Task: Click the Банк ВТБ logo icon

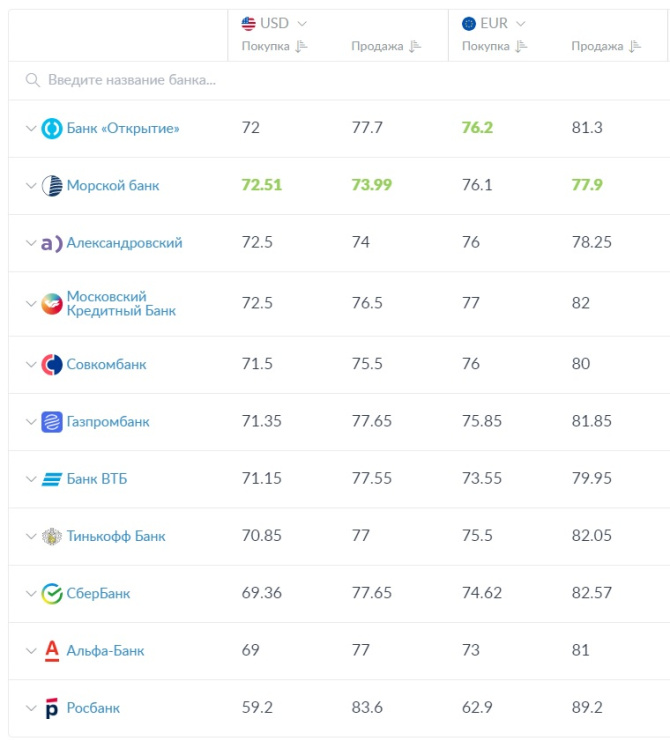Action: (x=52, y=479)
